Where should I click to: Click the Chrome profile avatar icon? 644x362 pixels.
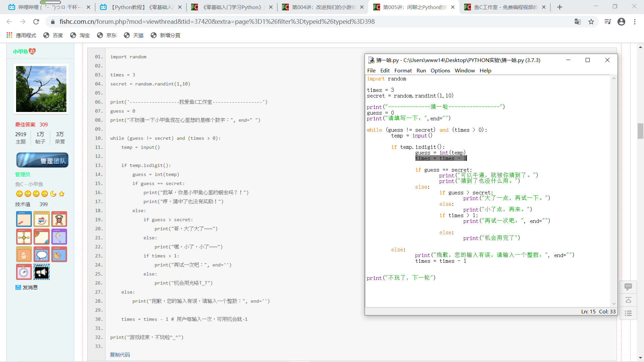tap(621, 22)
